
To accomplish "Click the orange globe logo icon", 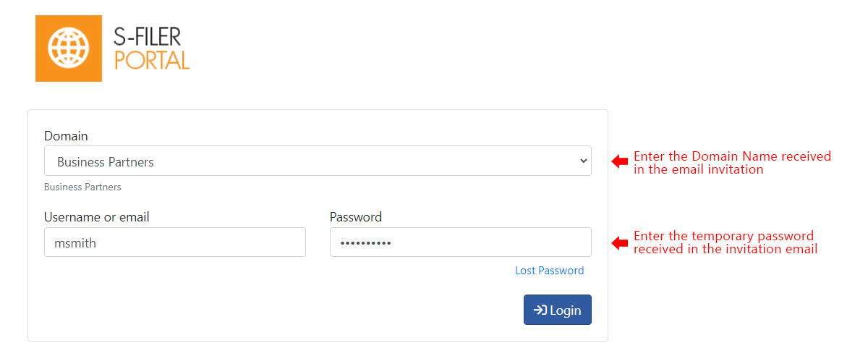I will tap(69, 48).
